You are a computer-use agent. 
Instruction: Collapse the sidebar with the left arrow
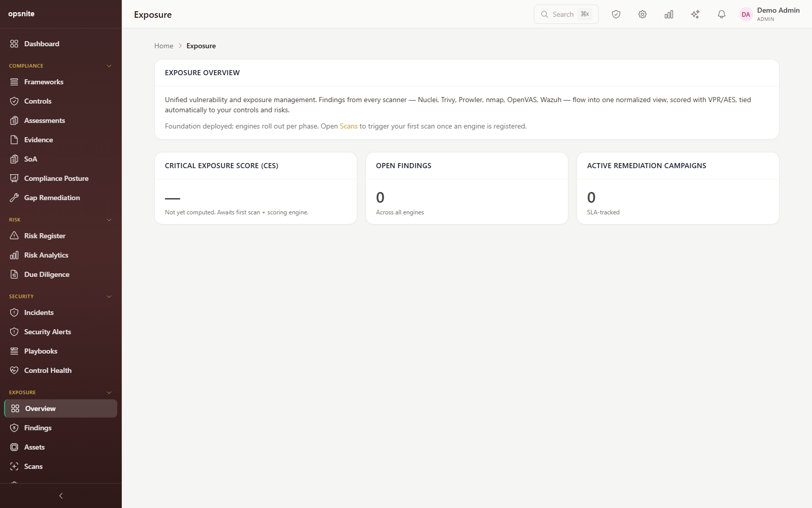[x=61, y=496]
